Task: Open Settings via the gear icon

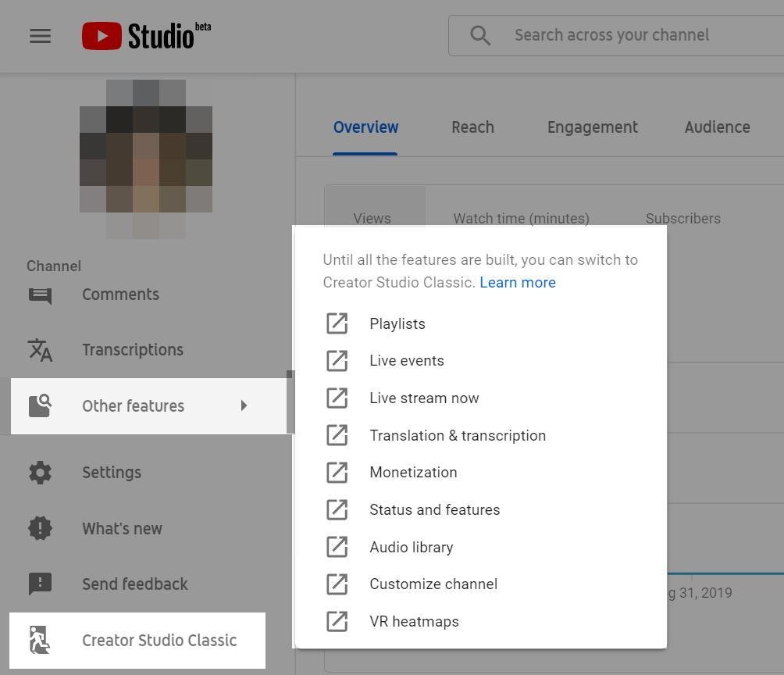Action: tap(40, 473)
